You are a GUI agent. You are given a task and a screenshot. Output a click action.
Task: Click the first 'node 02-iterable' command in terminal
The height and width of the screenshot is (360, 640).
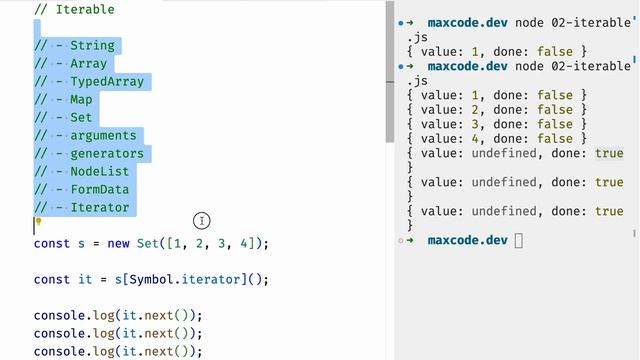[x=573, y=22]
